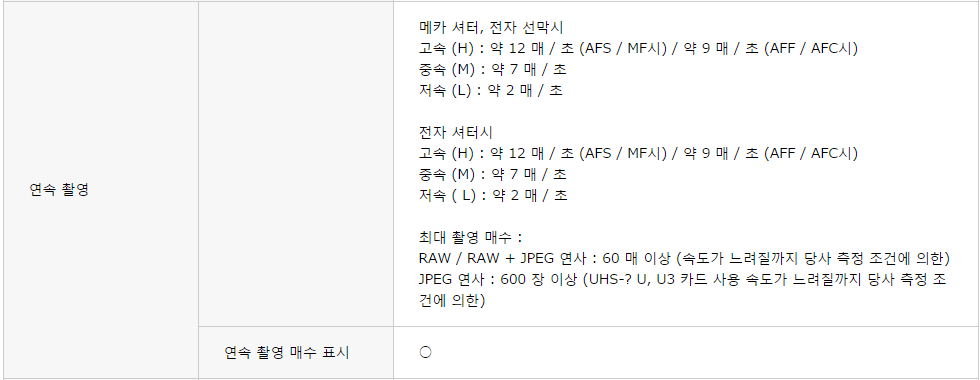Click the 최대 촬영 매수 heading
Screen dimensions: 980x380
click(470, 238)
